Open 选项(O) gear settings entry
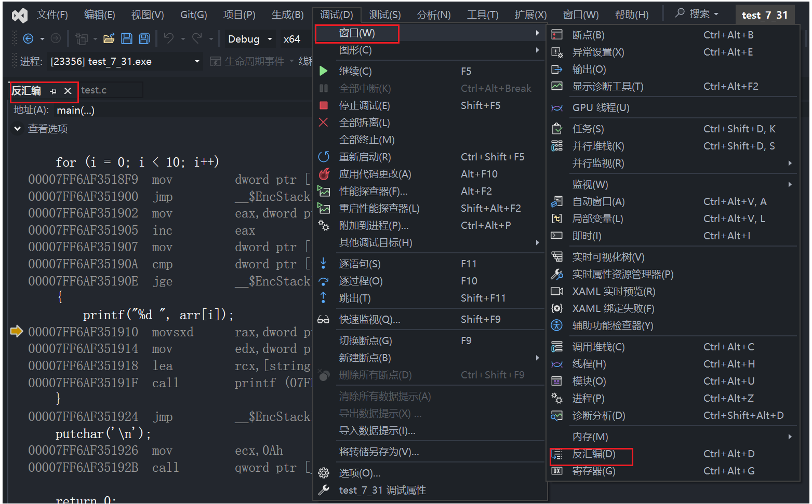The image size is (812, 504). pyautogui.click(x=430, y=473)
